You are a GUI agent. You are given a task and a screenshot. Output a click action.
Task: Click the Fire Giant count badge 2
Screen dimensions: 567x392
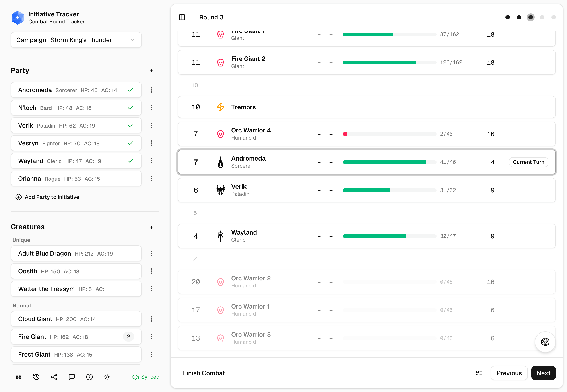(128, 336)
